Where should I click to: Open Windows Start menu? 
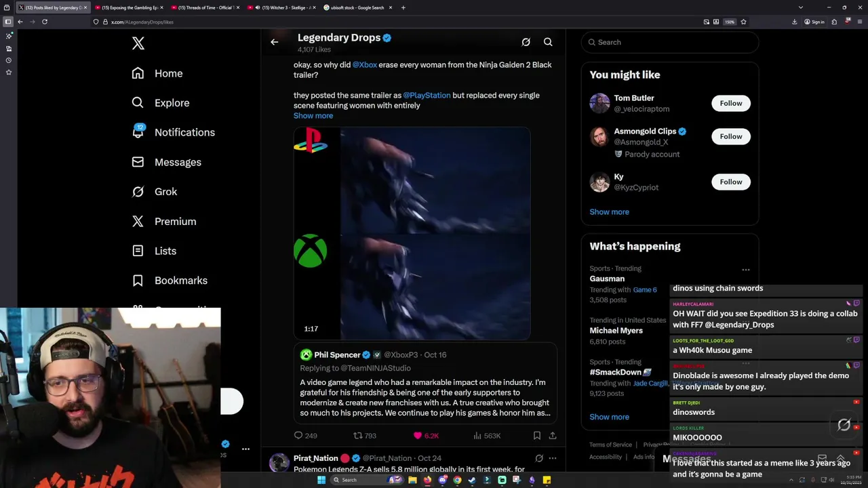click(321, 480)
